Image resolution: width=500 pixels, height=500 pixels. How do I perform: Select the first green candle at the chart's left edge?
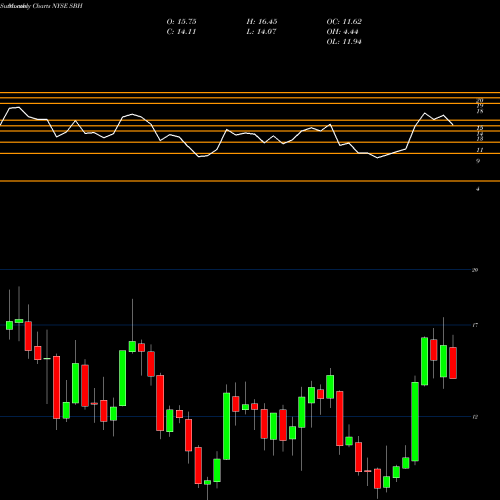click(x=9, y=325)
